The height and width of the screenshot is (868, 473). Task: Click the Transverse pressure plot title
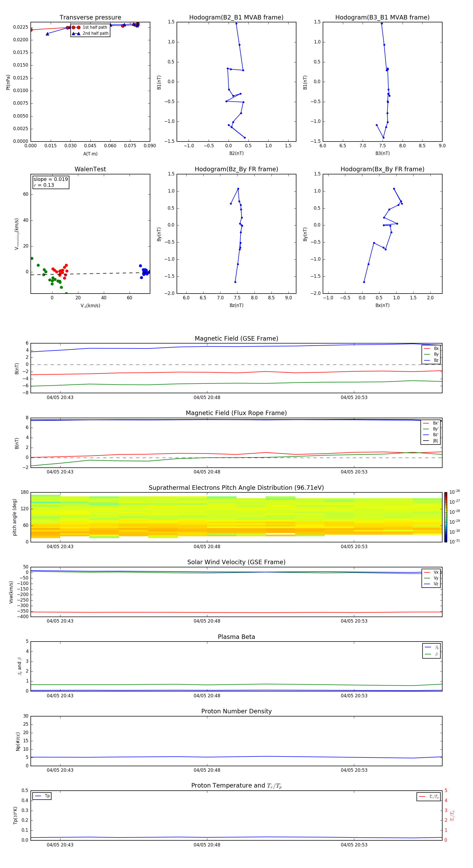90,18
